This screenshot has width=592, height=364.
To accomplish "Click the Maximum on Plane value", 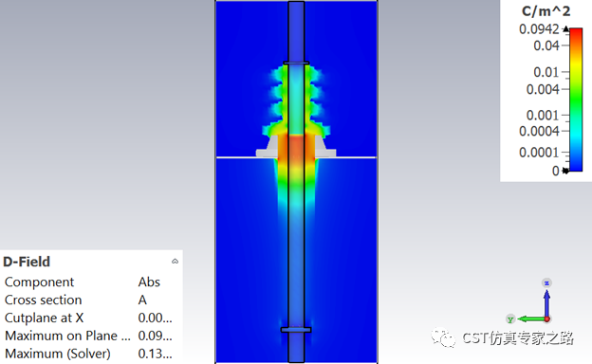I will 155,336.
